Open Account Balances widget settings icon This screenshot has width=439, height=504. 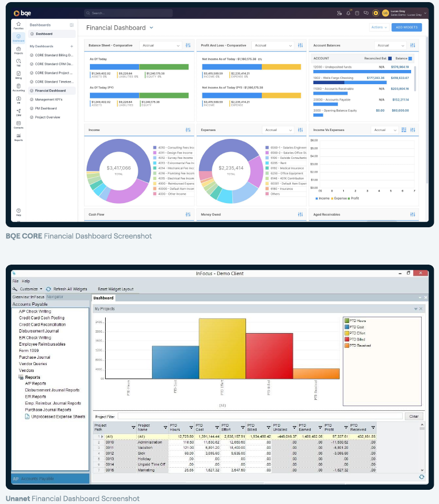[413, 45]
